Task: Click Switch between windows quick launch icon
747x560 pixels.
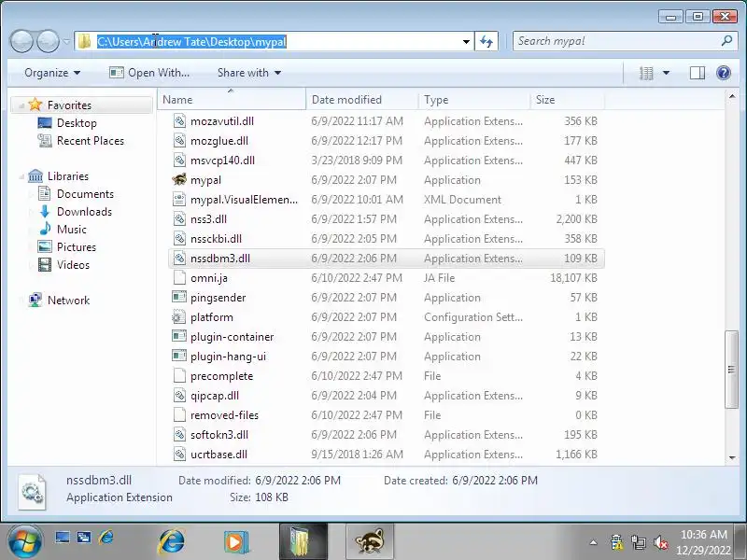Action: coord(84,539)
